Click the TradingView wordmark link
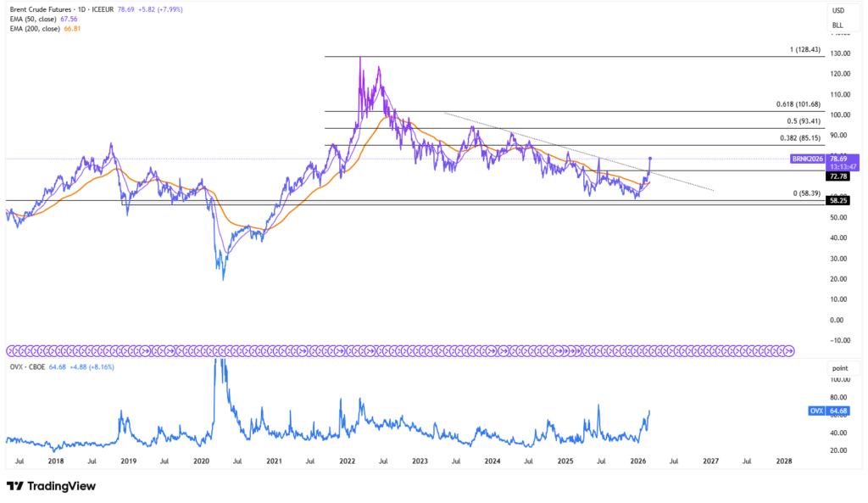Screen dimensions: 868x503 (x=60, y=486)
